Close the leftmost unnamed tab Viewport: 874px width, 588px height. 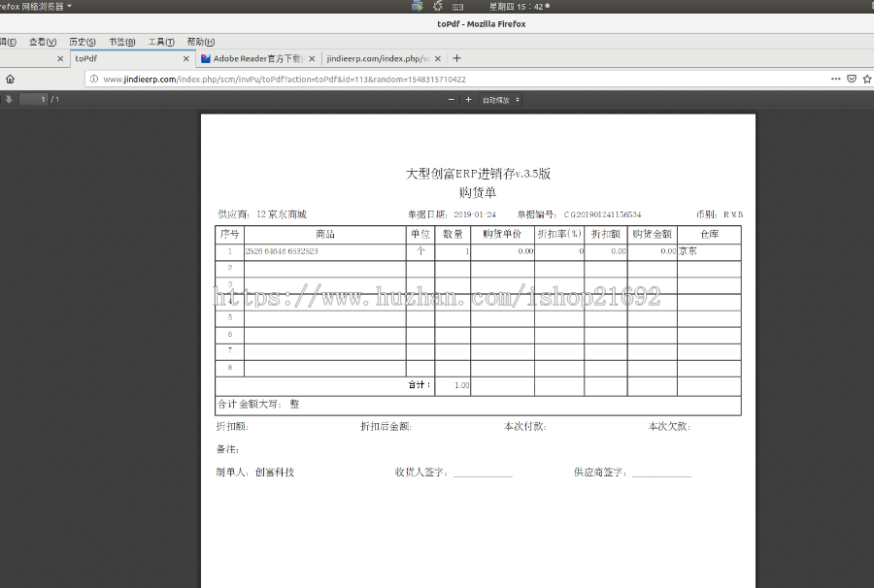(x=60, y=58)
